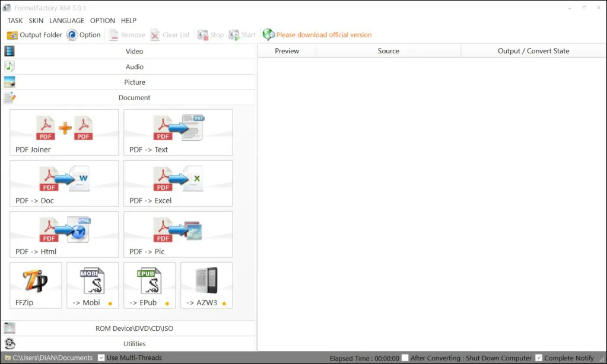Click the Output Folder button
The image size is (607, 364).
pyautogui.click(x=34, y=34)
